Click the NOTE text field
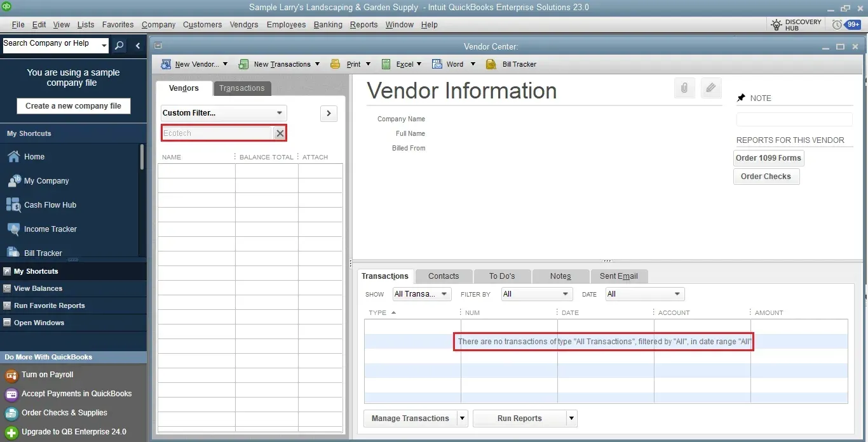This screenshot has height=442, width=868. [794, 119]
